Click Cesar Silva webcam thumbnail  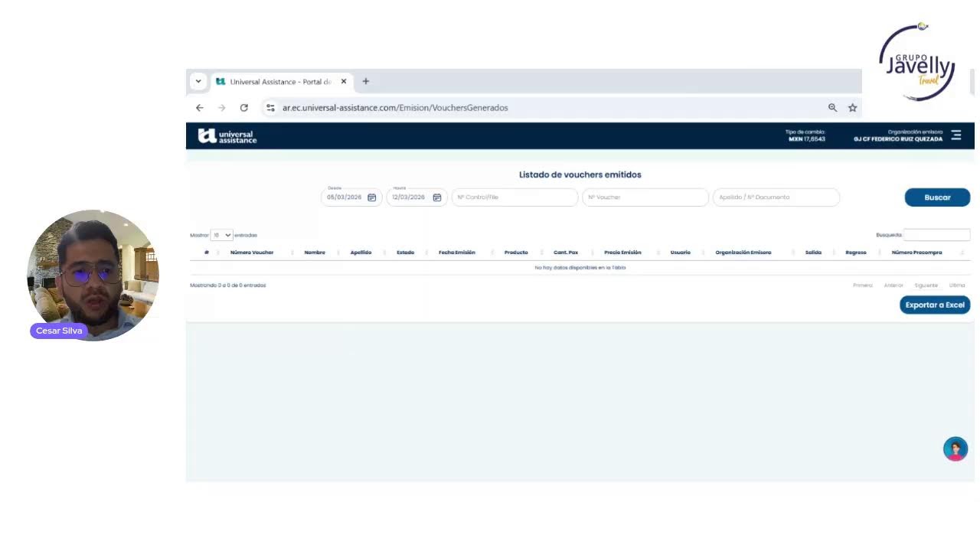[x=93, y=275]
